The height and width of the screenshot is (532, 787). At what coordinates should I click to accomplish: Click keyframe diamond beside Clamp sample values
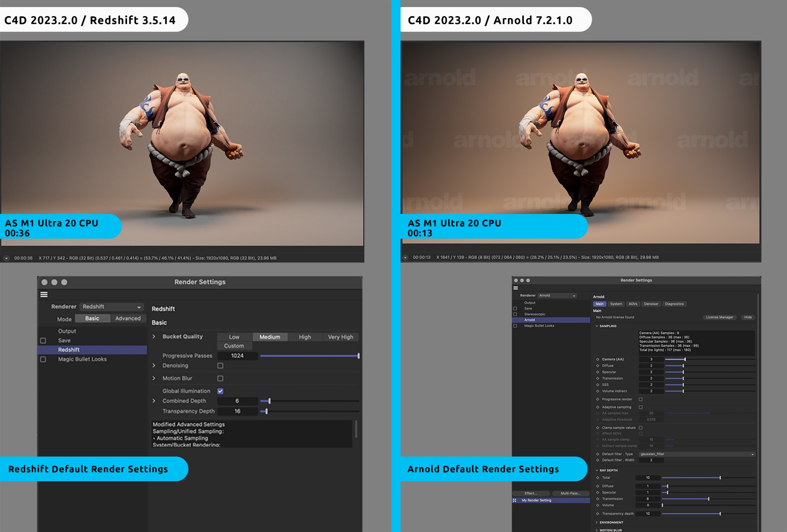pyautogui.click(x=598, y=427)
